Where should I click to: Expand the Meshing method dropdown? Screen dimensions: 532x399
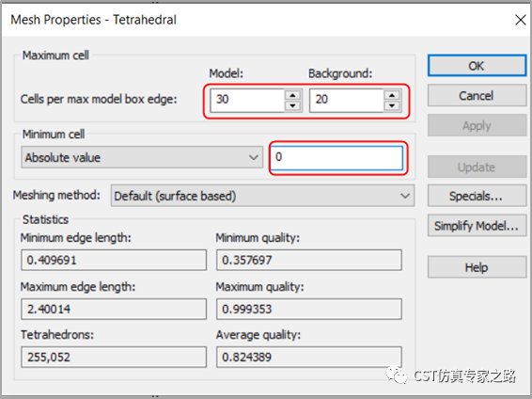(262, 196)
